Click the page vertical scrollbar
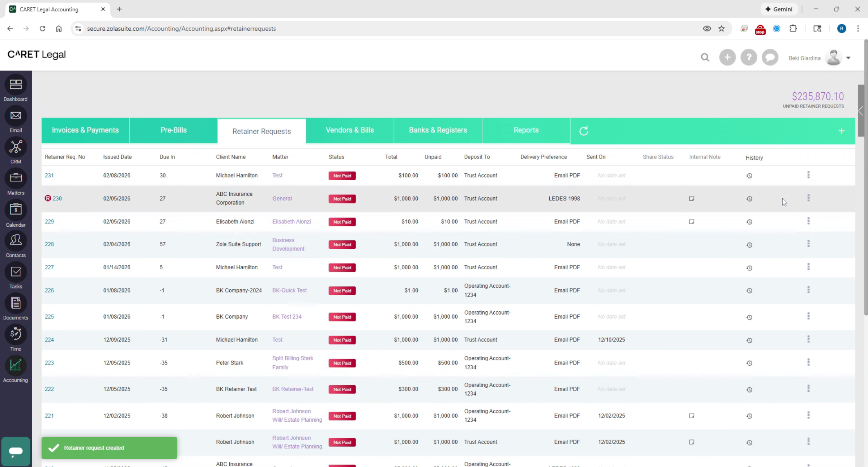Viewport: 868px width, 467px height. click(x=865, y=177)
